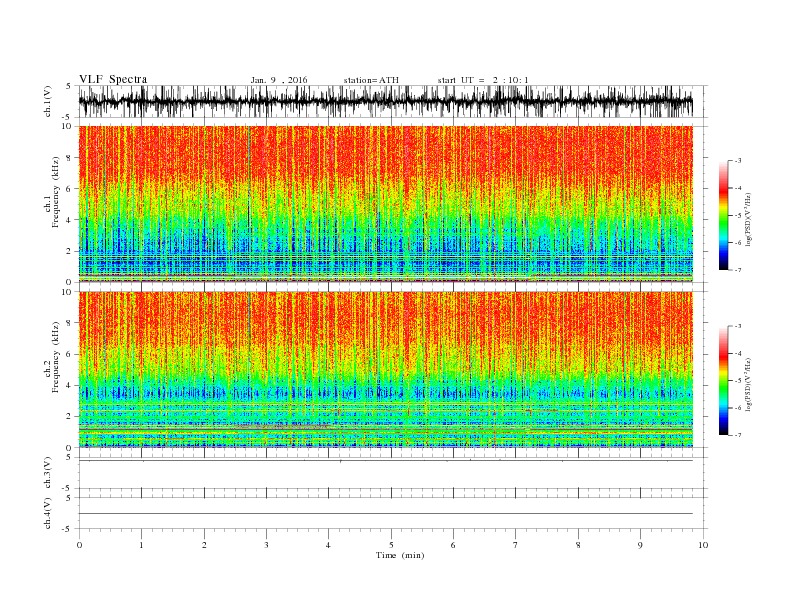Click time axis tick label "5"

(x=391, y=545)
